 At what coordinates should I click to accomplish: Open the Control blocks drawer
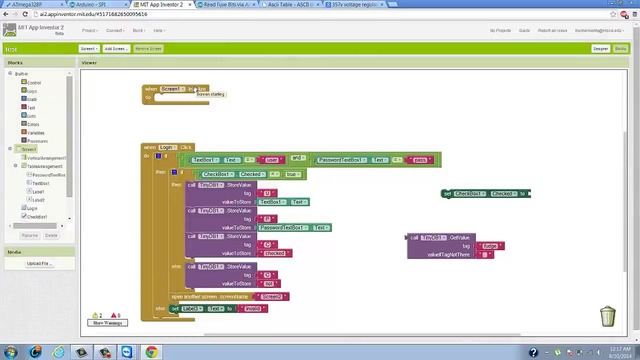pyautogui.click(x=31, y=82)
